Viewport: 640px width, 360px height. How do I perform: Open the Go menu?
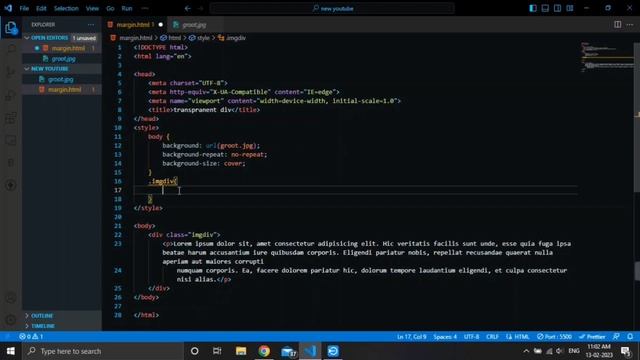pyautogui.click(x=110, y=8)
